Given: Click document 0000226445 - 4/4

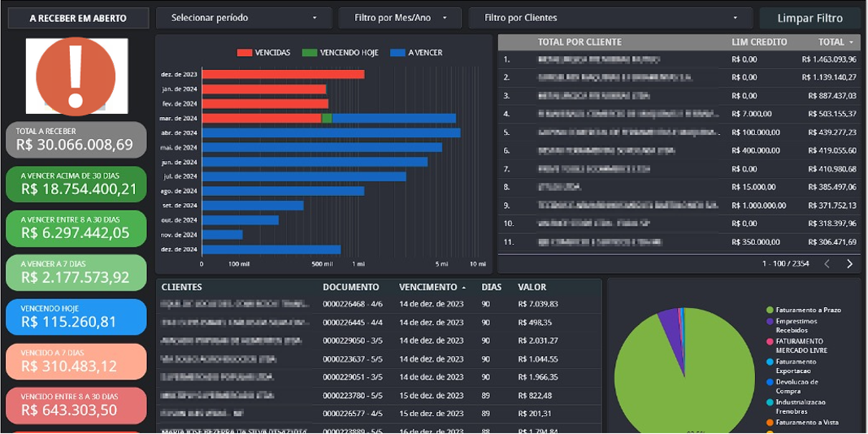Looking at the screenshot, I should coord(354,322).
